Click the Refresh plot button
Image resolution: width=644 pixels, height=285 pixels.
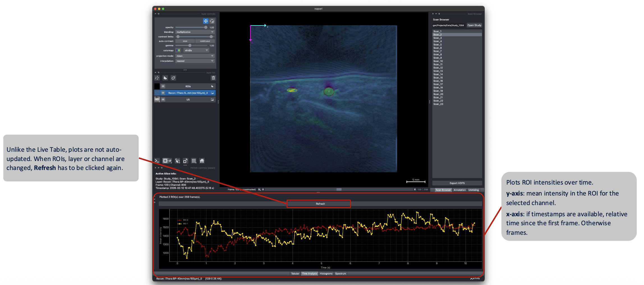[x=320, y=204]
